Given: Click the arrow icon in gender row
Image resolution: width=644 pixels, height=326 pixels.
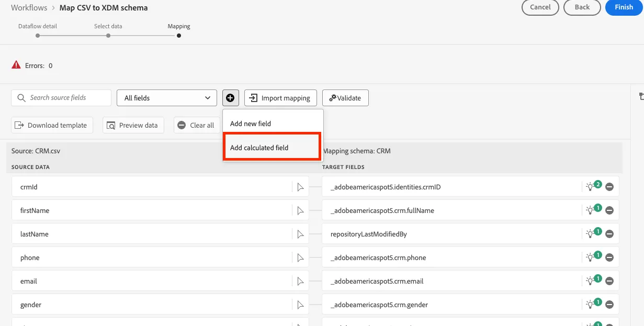Looking at the screenshot, I should coord(300,305).
